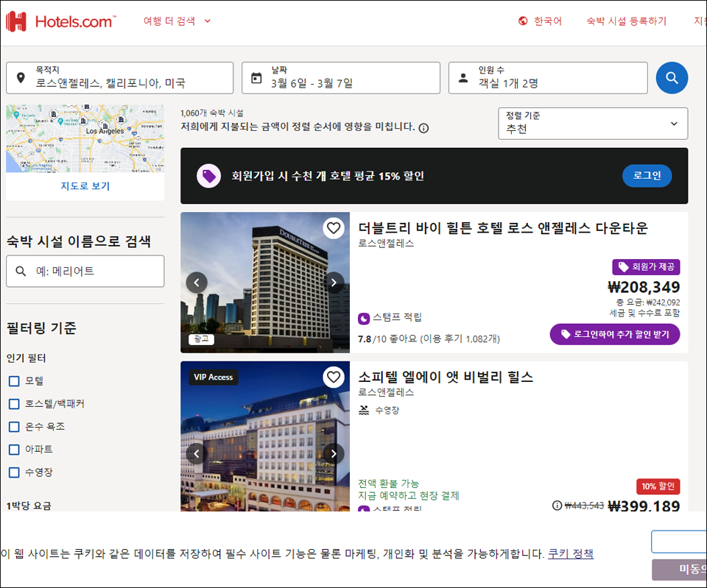
Task: Open the 정렬 기준 sort dropdown
Action: click(592, 123)
